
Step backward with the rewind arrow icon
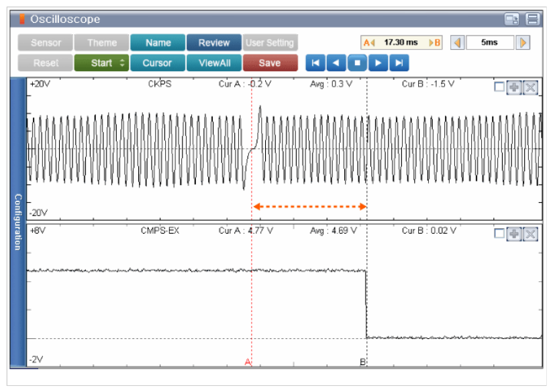click(336, 63)
